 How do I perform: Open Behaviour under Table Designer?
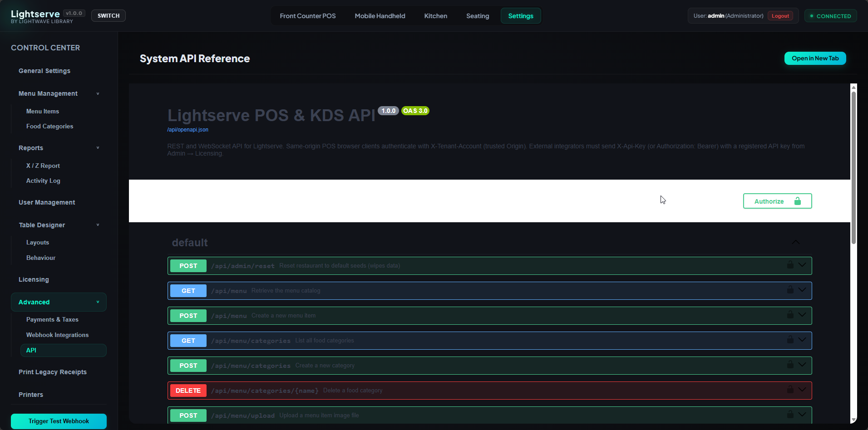tap(41, 258)
